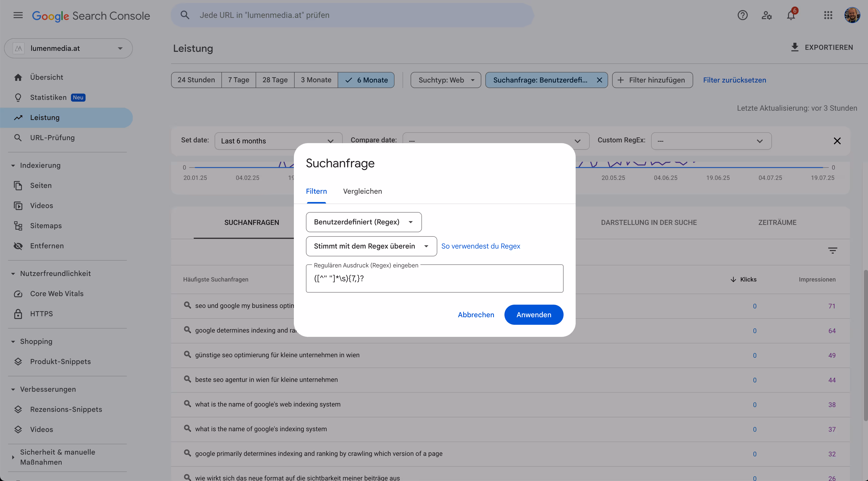The width and height of the screenshot is (868, 481).
Task: Click the Rezensions-Snippets layers icon
Action: point(18,410)
